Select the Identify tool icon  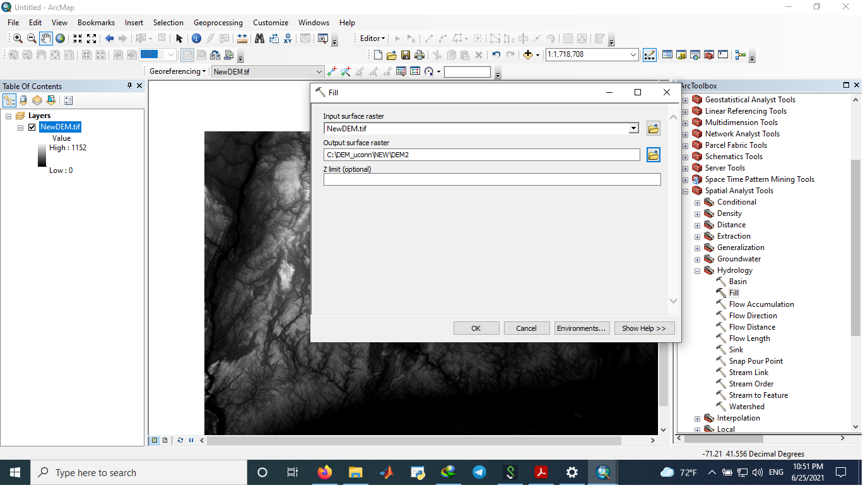point(196,39)
